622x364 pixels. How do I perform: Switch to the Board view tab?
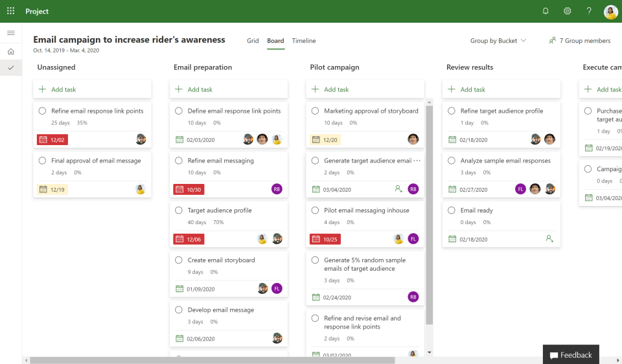[275, 40]
